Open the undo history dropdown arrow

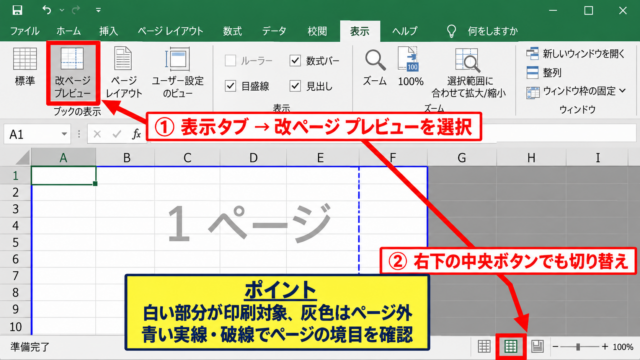coord(62,10)
